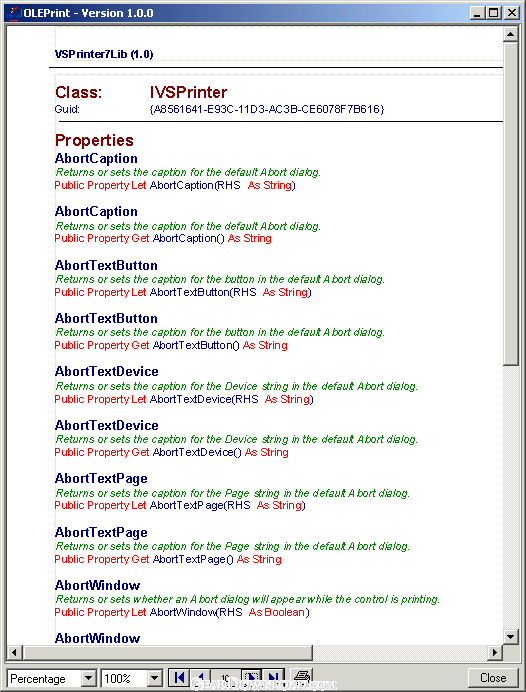The height and width of the screenshot is (692, 526).
Task: Click the 100% zoom value field
Action: 124,678
